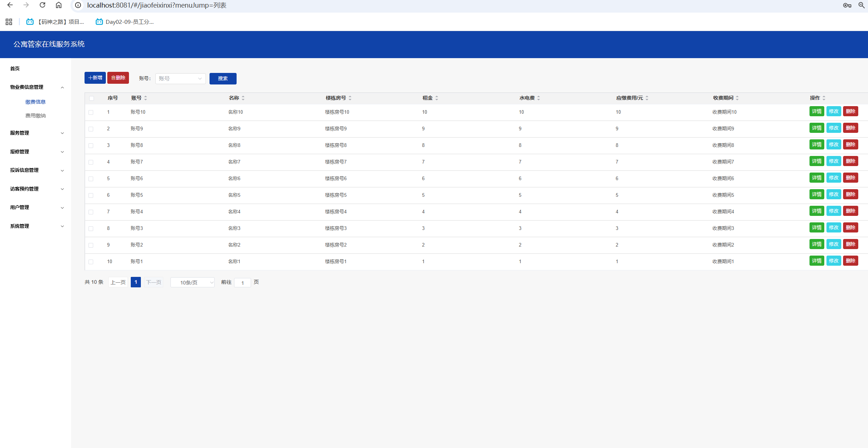
Task: Sort by 账号 column sort arrows
Action: tap(146, 98)
